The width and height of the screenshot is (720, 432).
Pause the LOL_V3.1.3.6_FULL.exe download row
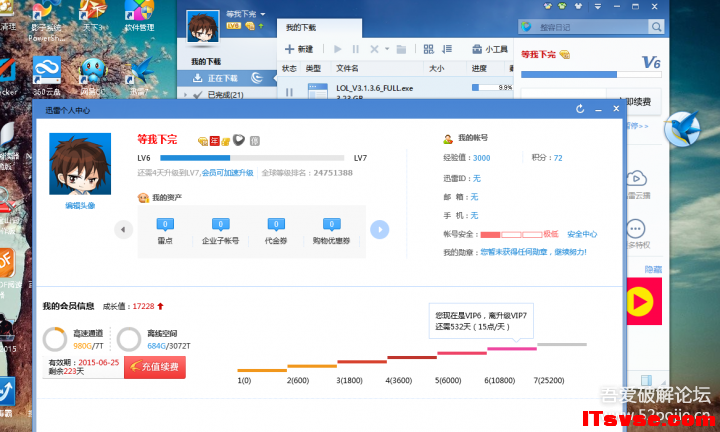[289, 92]
